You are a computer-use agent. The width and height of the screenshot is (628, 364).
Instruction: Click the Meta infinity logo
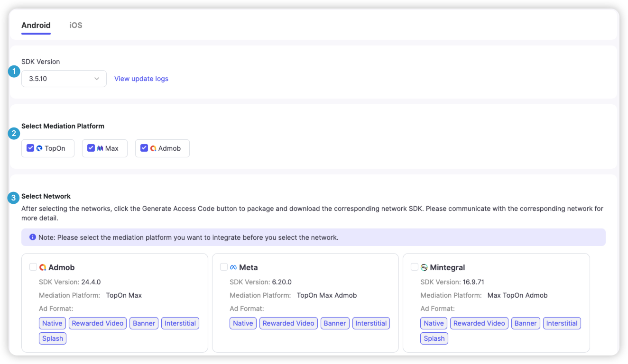[233, 267]
